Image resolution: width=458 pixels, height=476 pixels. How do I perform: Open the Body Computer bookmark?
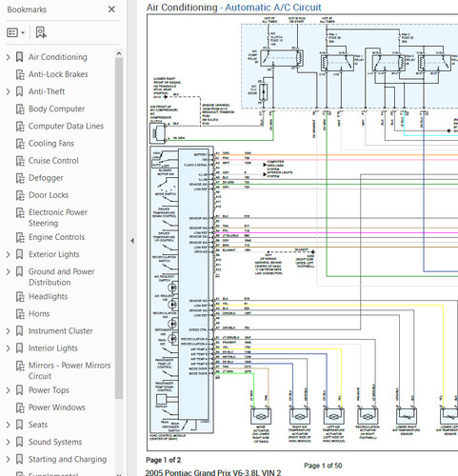pos(56,109)
